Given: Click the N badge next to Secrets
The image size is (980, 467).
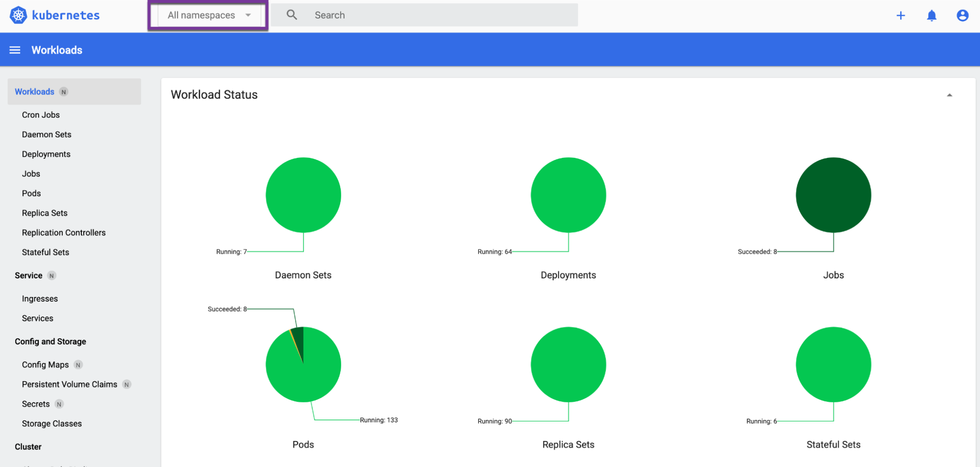Looking at the screenshot, I should (59, 404).
